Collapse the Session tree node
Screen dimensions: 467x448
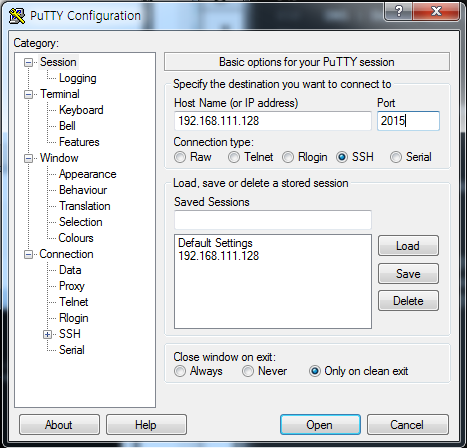tap(29, 62)
